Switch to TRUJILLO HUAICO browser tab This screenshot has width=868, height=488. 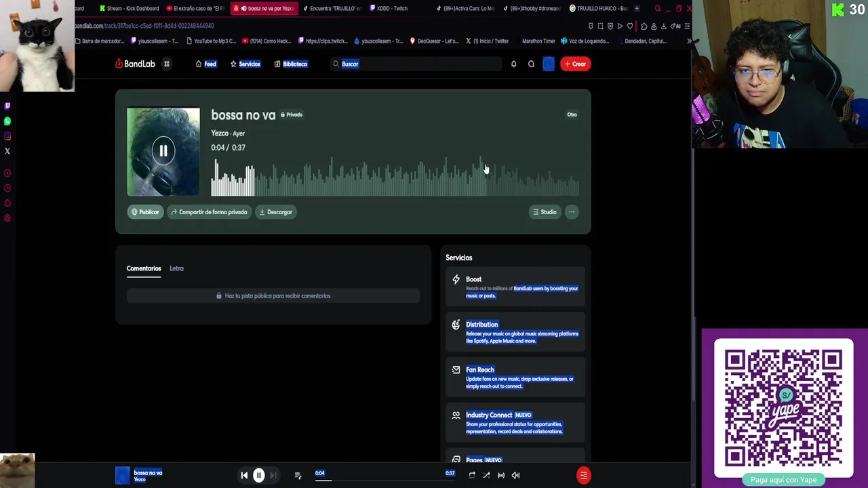click(599, 8)
